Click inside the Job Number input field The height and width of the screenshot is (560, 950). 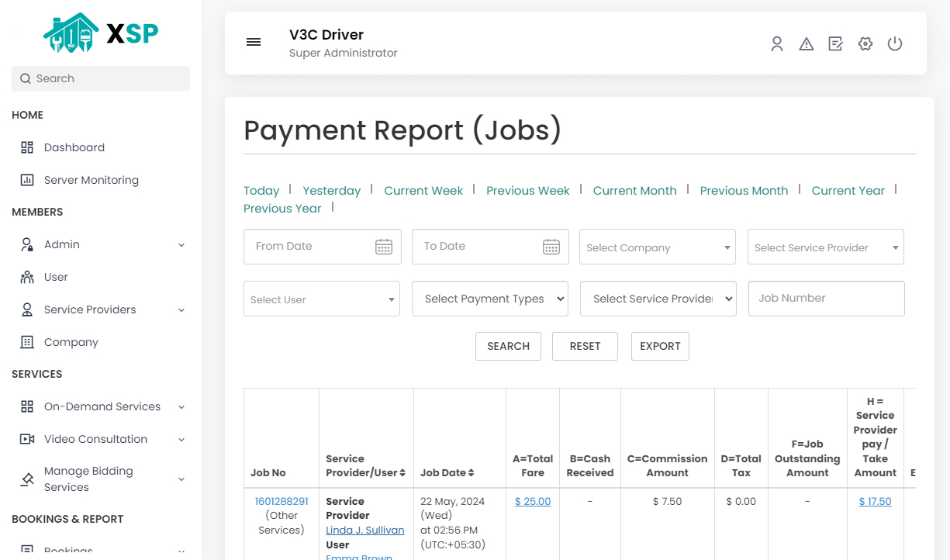(x=826, y=299)
